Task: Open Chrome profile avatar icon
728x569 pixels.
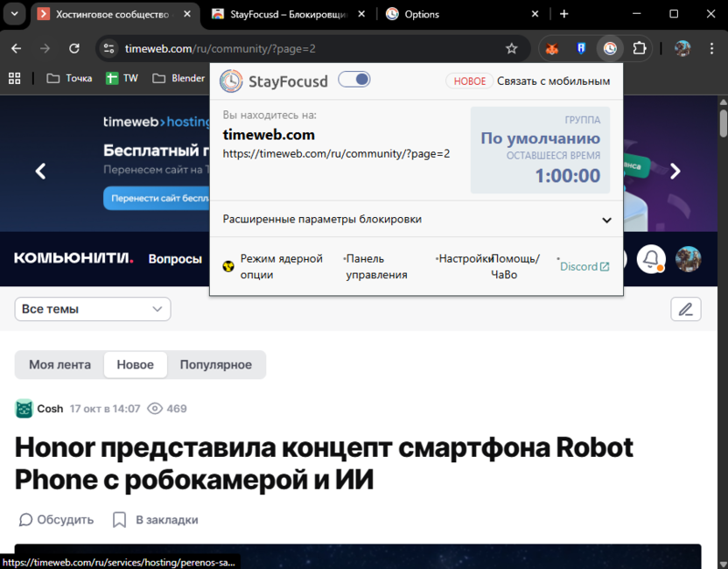Action: (x=682, y=48)
